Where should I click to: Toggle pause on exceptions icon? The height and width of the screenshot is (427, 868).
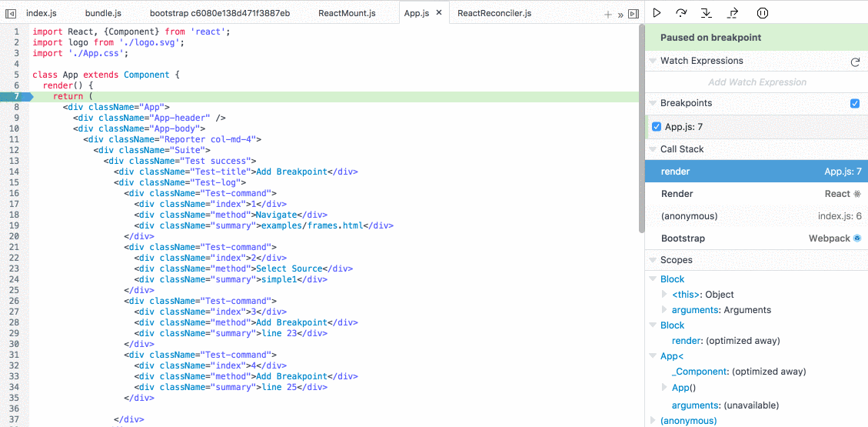762,12
